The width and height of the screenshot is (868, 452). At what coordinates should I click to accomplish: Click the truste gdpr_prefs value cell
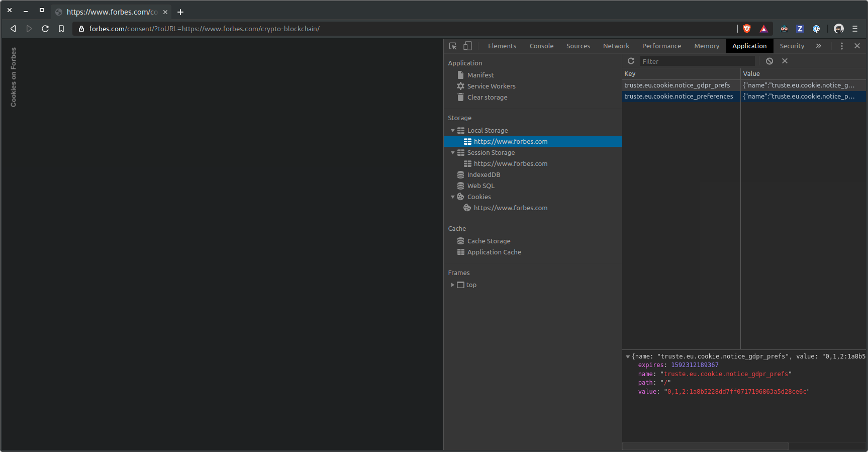(803, 85)
